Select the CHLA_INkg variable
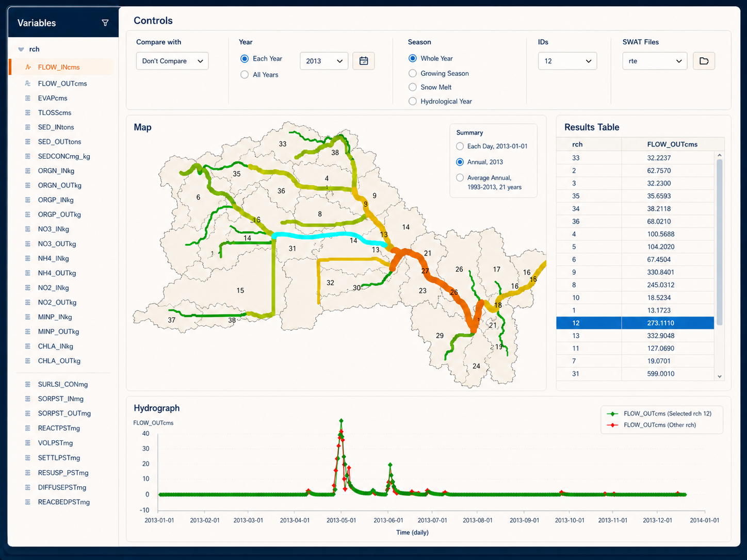Screen dimensions: 747x560 55,346
